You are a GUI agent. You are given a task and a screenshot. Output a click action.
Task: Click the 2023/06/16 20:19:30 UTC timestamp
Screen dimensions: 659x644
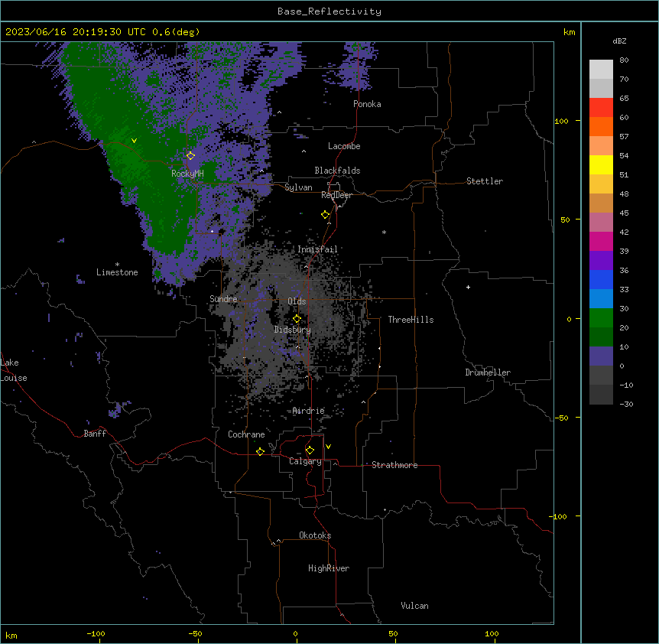point(76,32)
